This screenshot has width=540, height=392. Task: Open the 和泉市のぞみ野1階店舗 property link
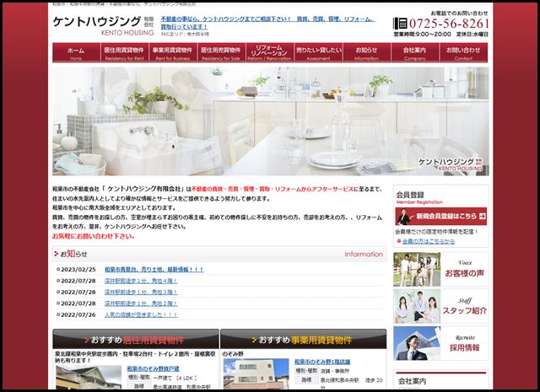coord(322,362)
